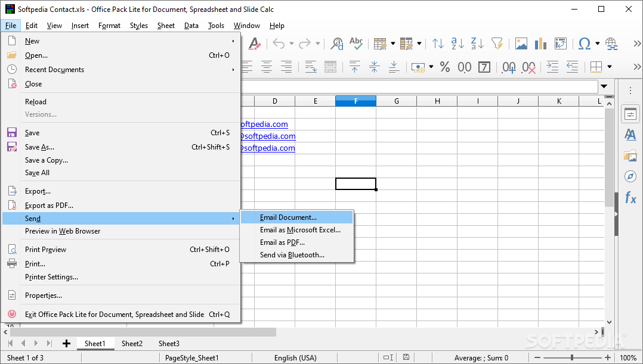Click the document save status icon
Image resolution: width=643 pixels, height=364 pixels.
pos(406,357)
